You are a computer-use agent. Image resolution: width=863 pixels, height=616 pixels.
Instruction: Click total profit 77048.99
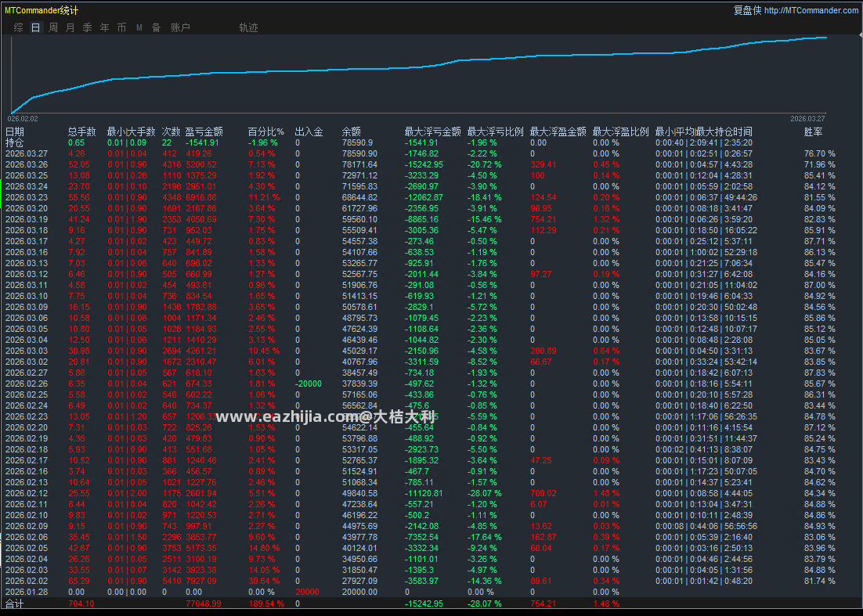click(x=203, y=604)
